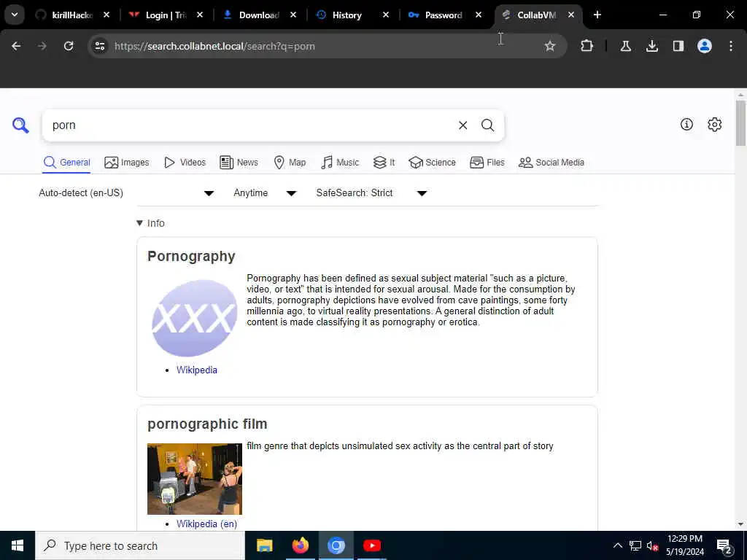The height and width of the screenshot is (560, 747).
Task: Go back to the previous page
Action: (x=16, y=46)
